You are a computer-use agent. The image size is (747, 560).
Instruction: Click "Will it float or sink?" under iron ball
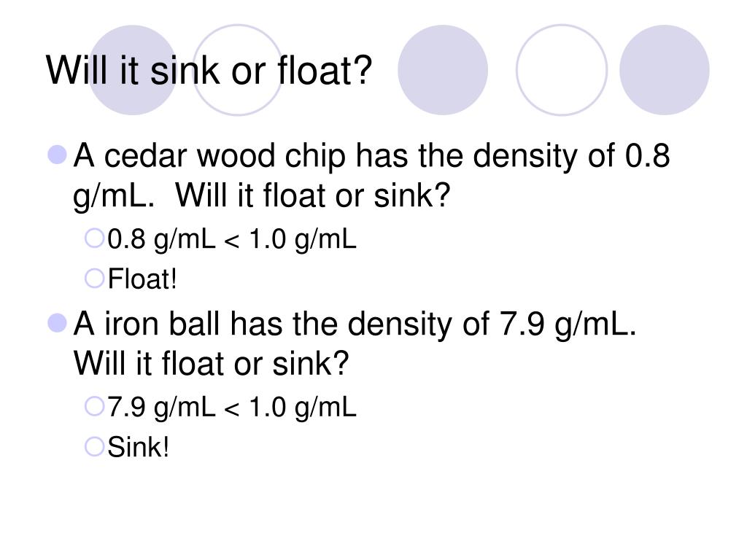(x=211, y=363)
